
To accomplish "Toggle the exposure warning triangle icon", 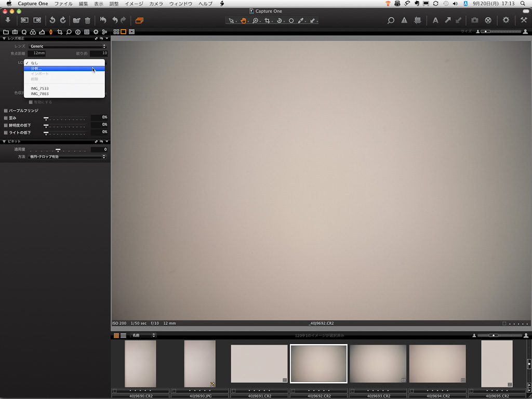I will click(x=404, y=20).
